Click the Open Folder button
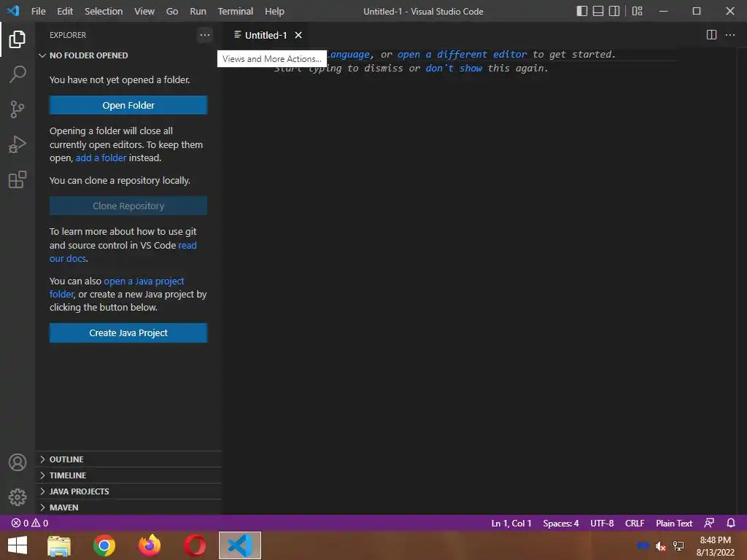Screen dimensions: 747x560 click(x=128, y=105)
